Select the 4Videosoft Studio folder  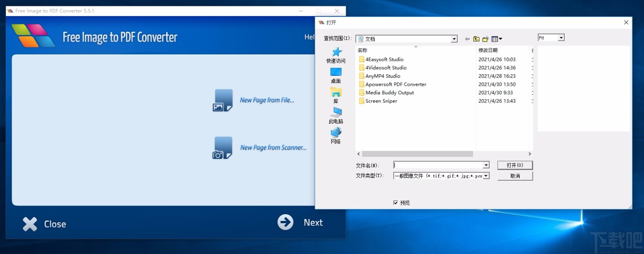click(x=383, y=68)
